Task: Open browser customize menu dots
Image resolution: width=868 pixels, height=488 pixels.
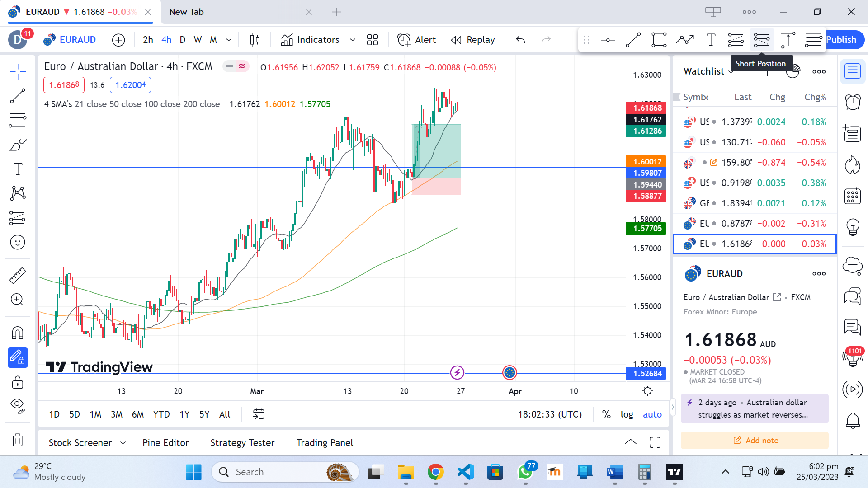Action: 749,12
